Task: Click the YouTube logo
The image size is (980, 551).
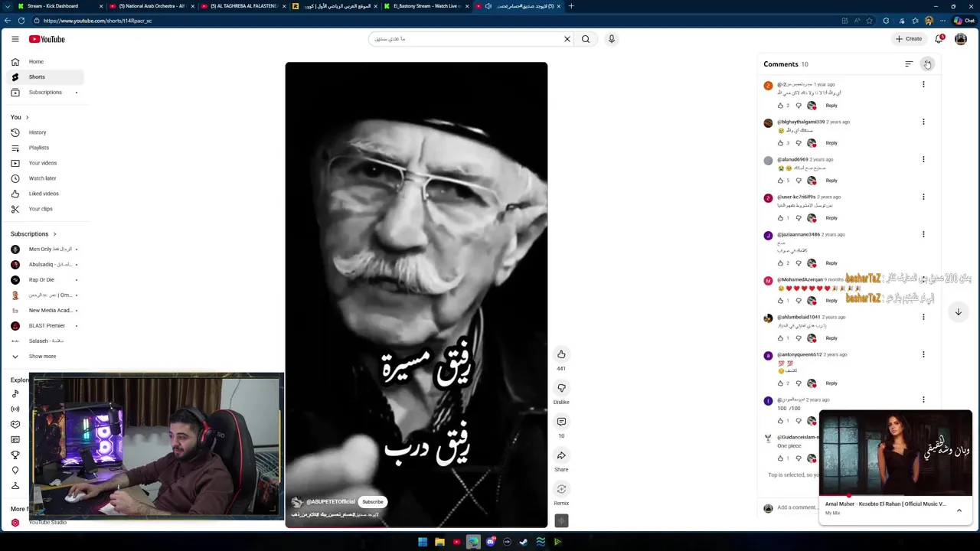Action: pos(47,39)
